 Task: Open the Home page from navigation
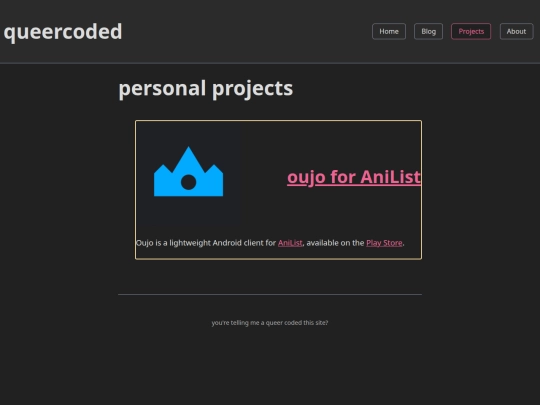389,31
